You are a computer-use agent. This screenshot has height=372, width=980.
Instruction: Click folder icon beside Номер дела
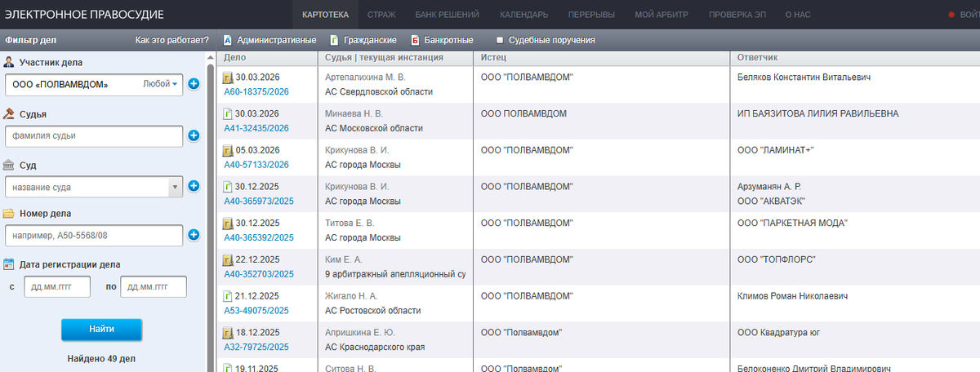tap(9, 214)
